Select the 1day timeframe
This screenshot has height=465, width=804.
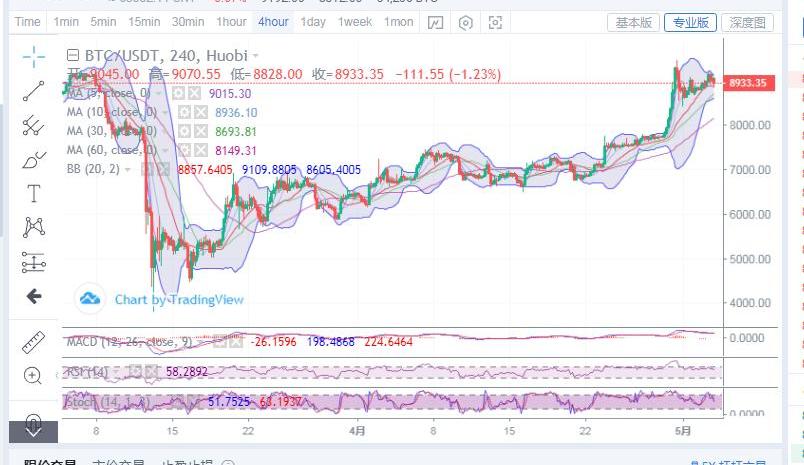[313, 22]
